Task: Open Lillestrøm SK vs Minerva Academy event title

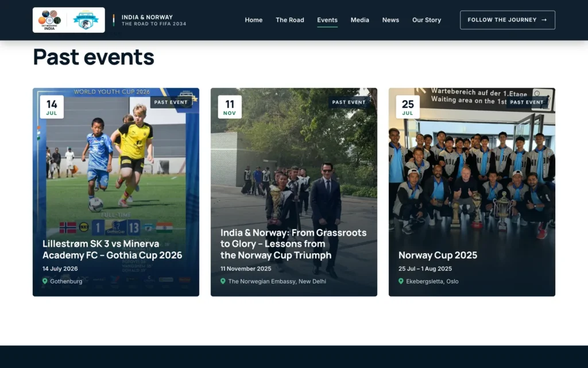Action: coord(112,250)
